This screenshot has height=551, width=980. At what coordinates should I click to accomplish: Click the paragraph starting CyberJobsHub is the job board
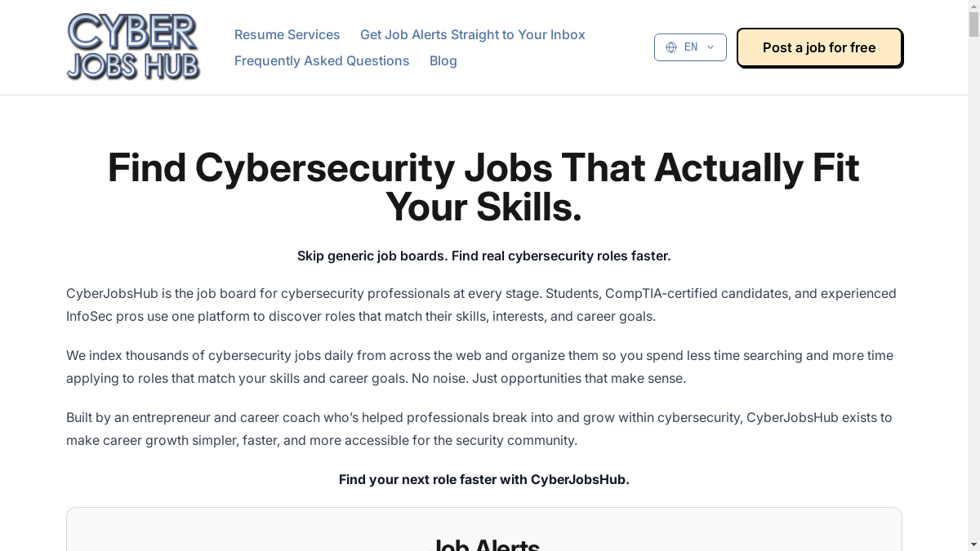coord(482,304)
